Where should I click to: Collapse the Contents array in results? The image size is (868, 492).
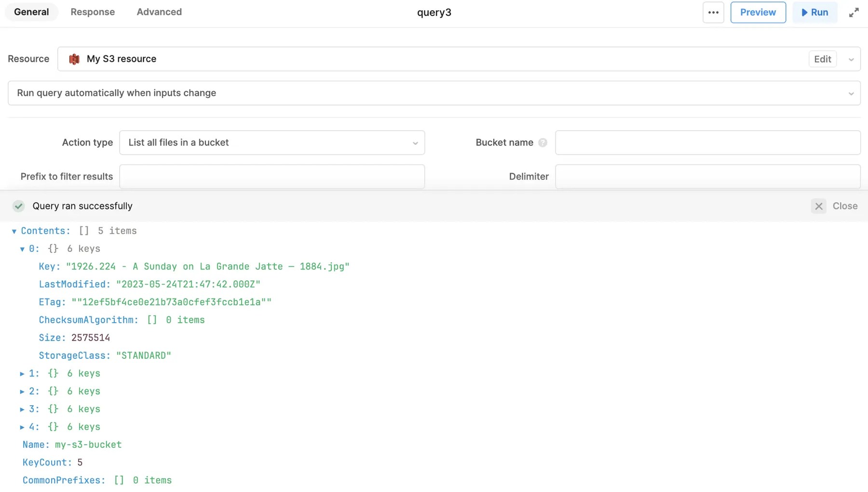tap(14, 231)
